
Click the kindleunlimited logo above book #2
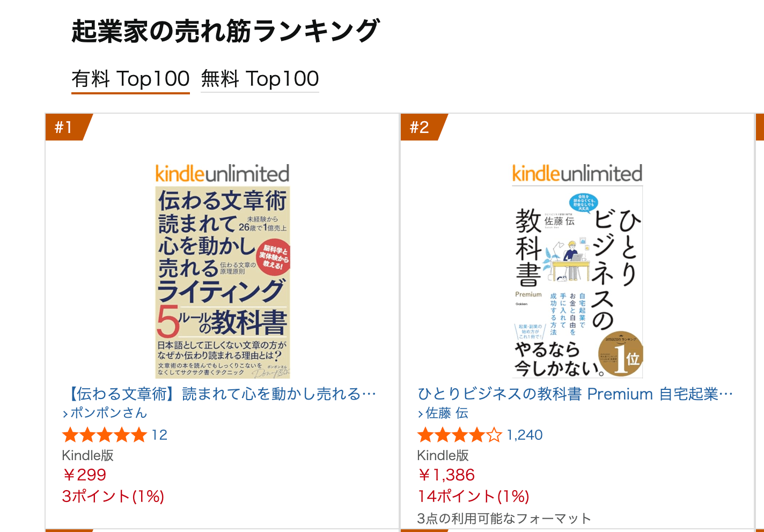point(577,174)
